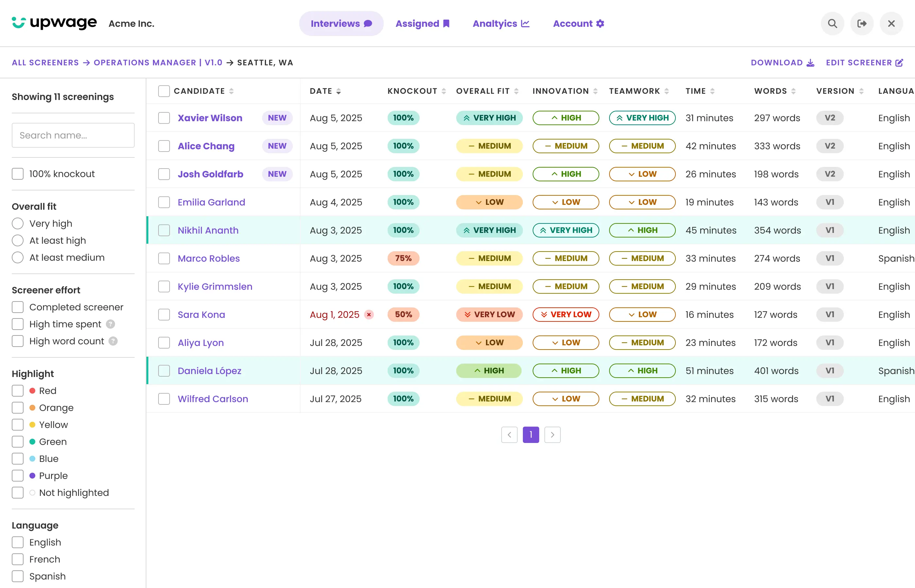
Task: Click red x icon beside Aug 1, 2025
Action: tap(369, 315)
